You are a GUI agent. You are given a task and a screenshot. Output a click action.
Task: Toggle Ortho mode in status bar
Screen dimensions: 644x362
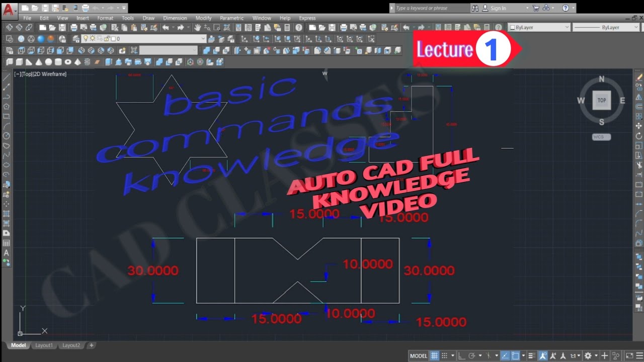(x=462, y=356)
